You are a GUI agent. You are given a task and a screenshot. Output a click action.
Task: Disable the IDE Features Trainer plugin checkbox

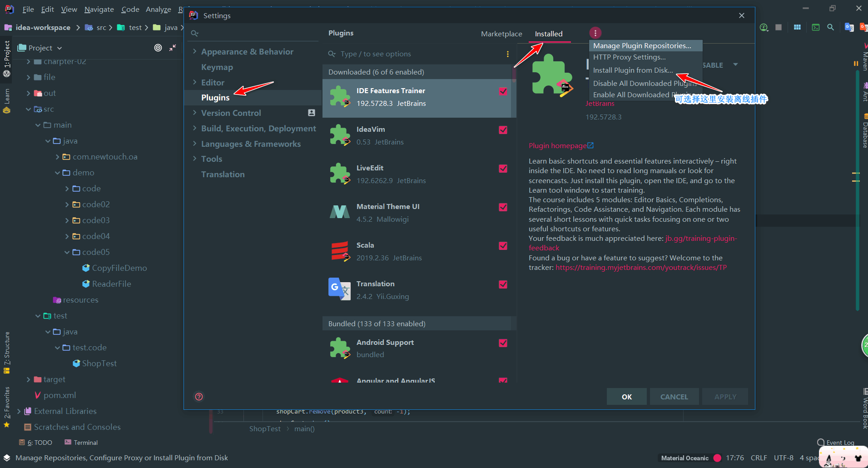tap(503, 91)
